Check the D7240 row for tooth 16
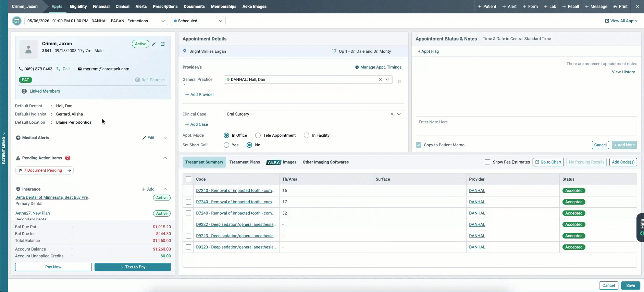The width and height of the screenshot is (644, 292). point(188,191)
